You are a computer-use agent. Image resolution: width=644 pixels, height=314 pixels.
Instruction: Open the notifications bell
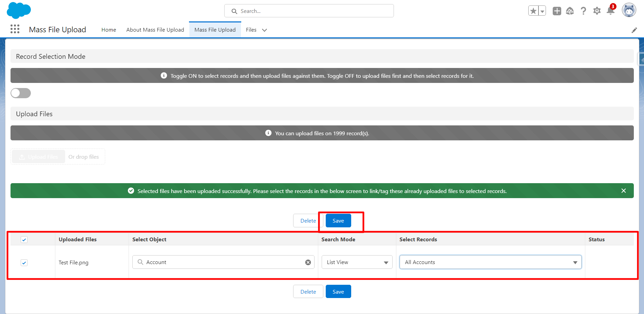pos(611,10)
